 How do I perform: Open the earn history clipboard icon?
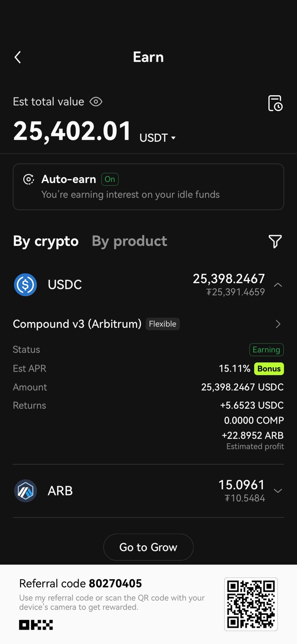[x=275, y=103]
